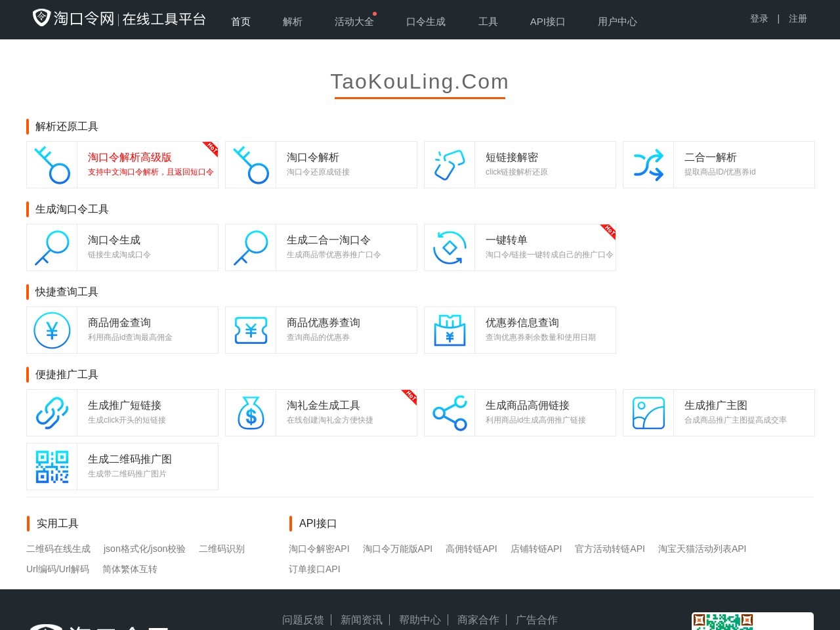Open the coupon ticket icon for 商品优惠券查询
Screen dimensions: 840x630
251,330
